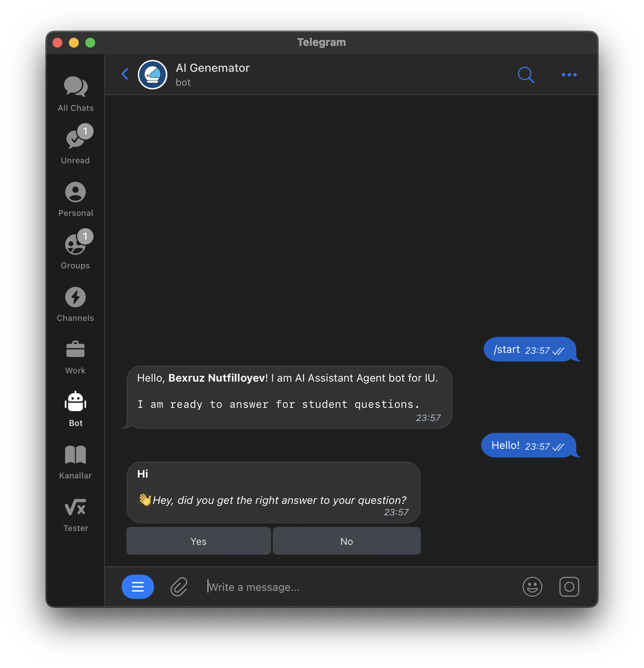
Task: Click the round record-message icon
Action: click(x=569, y=587)
